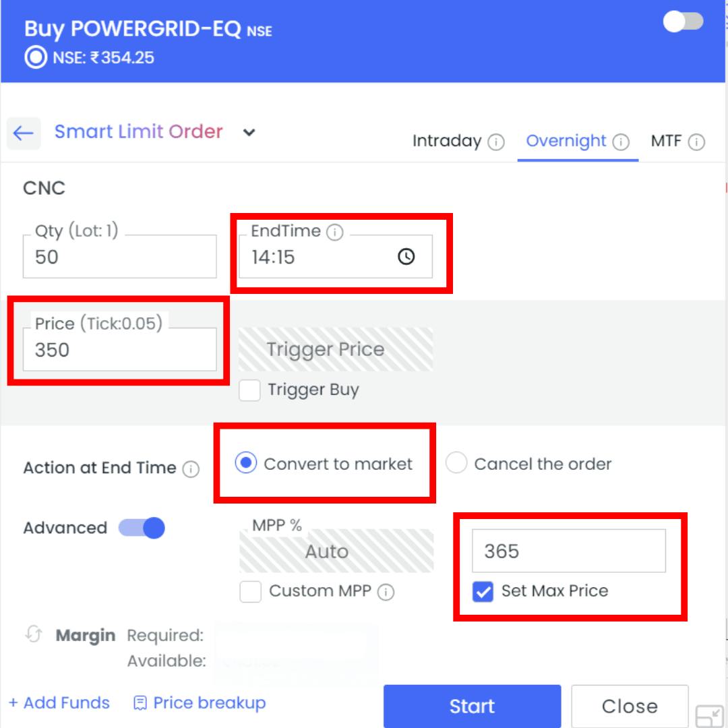
Task: Click the Overnight info icon
Action: (x=621, y=142)
